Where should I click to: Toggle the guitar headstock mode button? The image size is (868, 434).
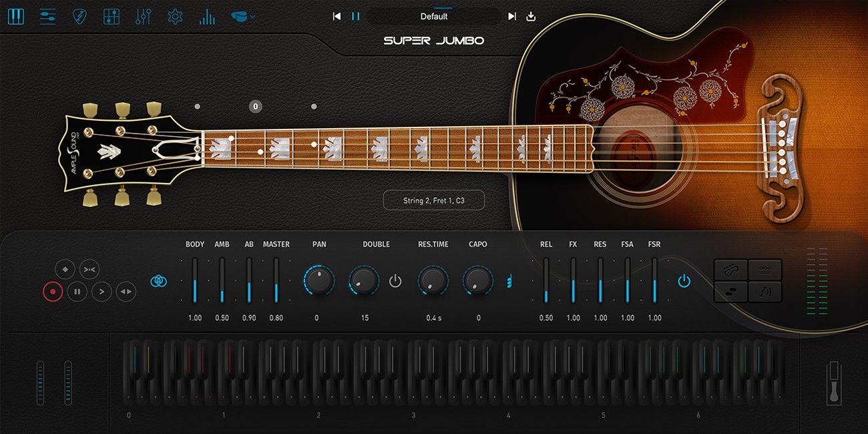point(730,270)
